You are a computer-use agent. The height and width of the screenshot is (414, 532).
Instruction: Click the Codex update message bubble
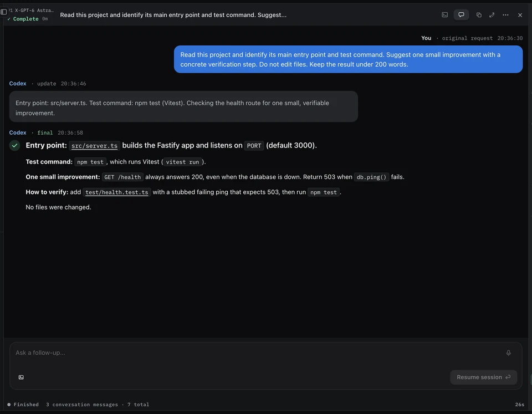pyautogui.click(x=183, y=106)
